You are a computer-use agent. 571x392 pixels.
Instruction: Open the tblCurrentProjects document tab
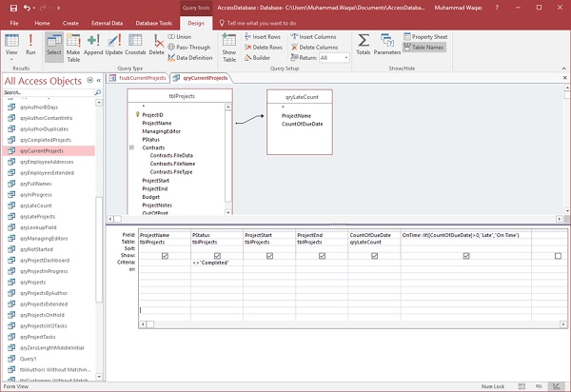pyautogui.click(x=145, y=78)
